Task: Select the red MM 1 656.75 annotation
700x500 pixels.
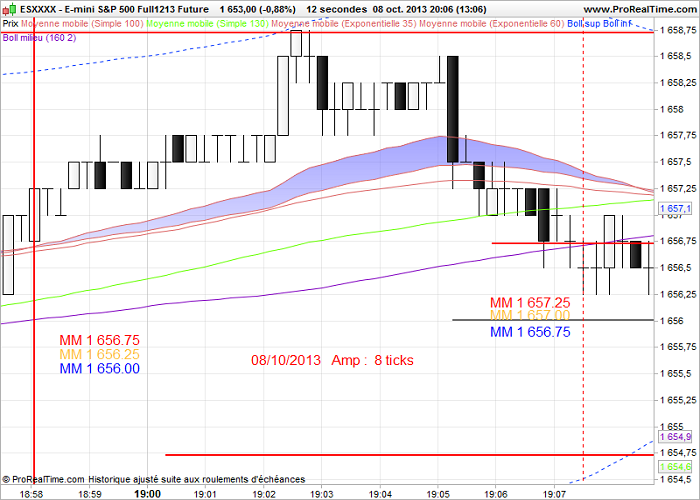Action: click(x=100, y=340)
